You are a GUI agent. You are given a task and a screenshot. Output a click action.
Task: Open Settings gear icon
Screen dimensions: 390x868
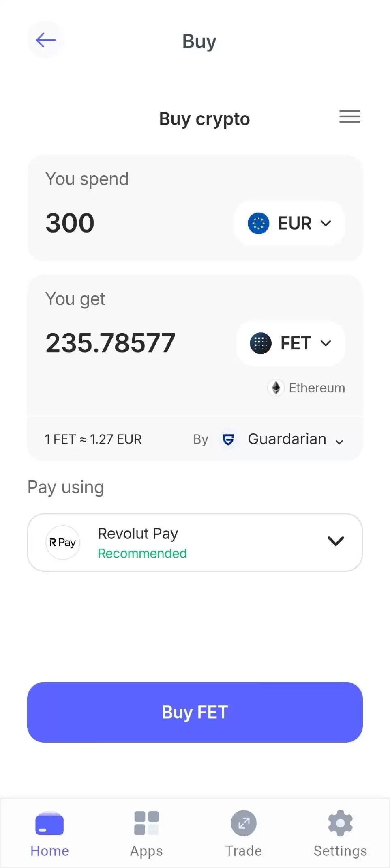340,823
